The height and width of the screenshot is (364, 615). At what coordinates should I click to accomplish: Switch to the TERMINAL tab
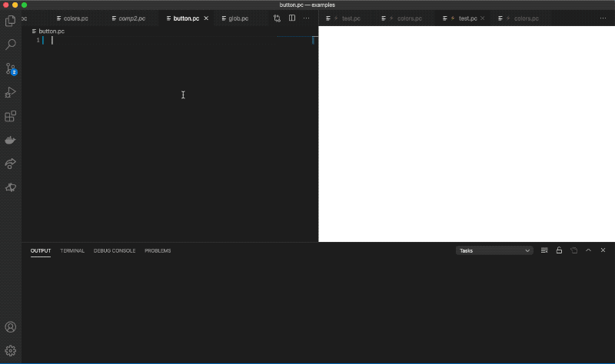pyautogui.click(x=72, y=251)
